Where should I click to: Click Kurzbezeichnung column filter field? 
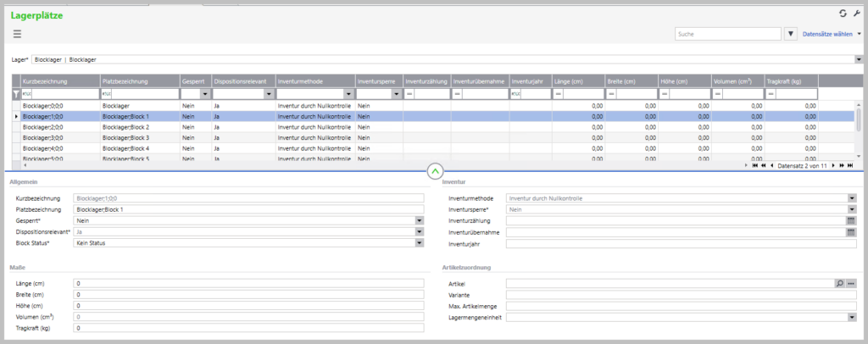point(65,95)
